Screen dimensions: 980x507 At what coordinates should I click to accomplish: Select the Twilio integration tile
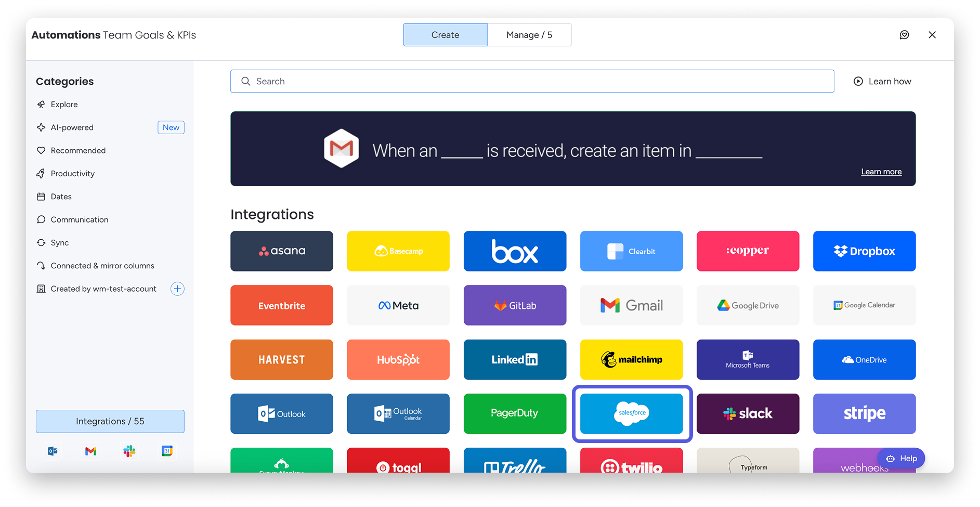tap(631, 461)
